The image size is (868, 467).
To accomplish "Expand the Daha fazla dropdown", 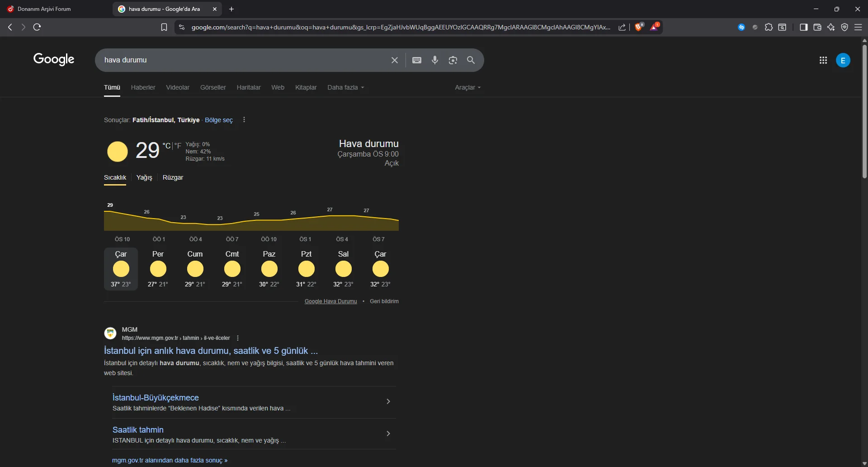I will click(346, 87).
